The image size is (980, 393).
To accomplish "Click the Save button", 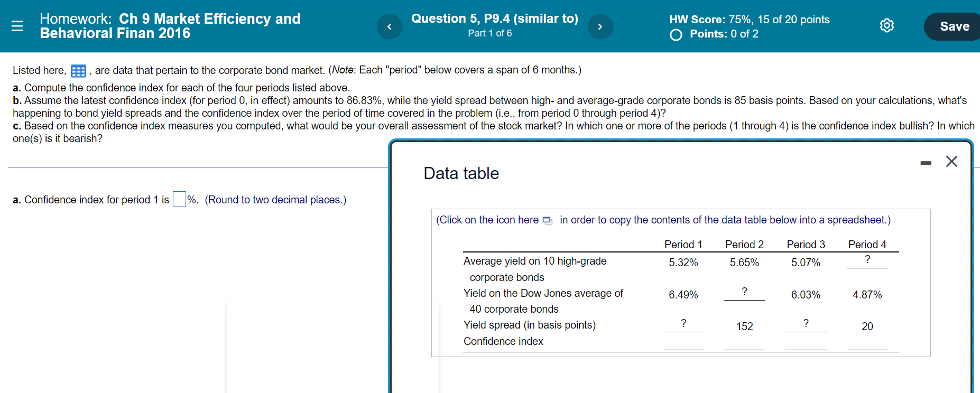I will [955, 26].
